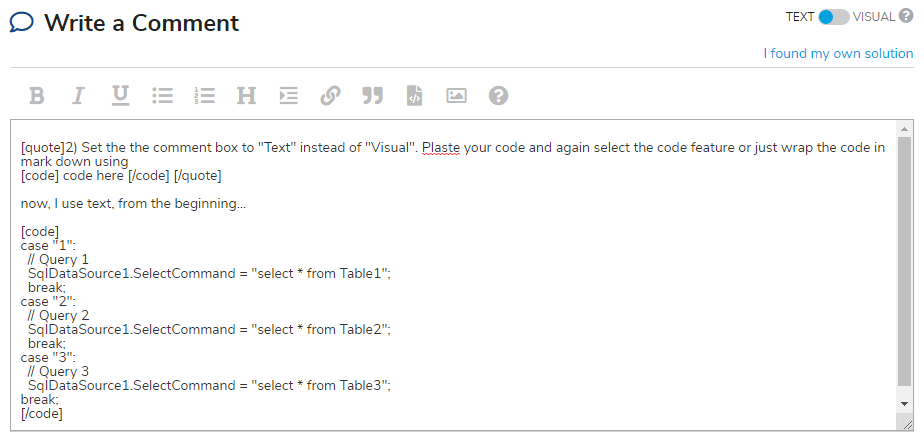Screen dimensions: 924x440
Task: Insert a heading
Action: pos(246,96)
